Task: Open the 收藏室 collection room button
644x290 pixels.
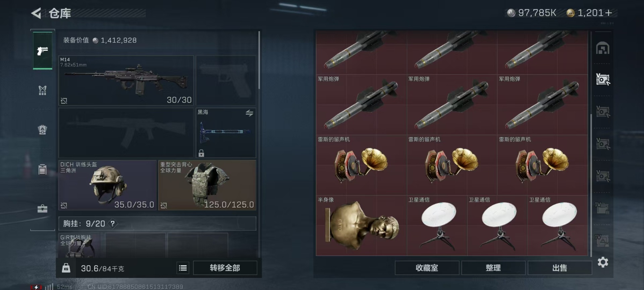Action: click(427, 268)
